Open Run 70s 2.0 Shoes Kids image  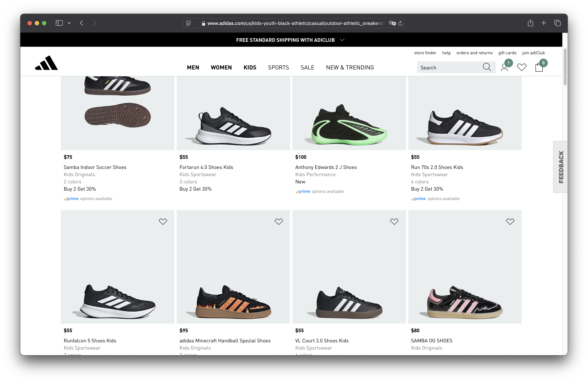(465, 113)
